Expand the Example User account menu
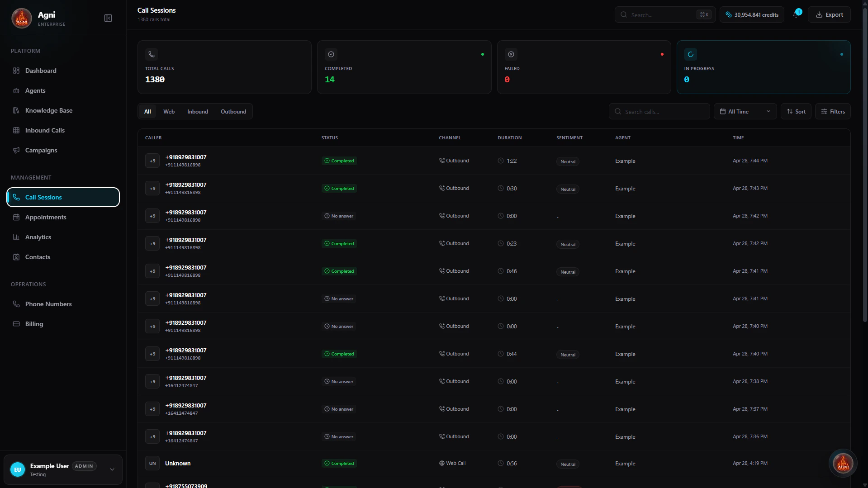Image resolution: width=868 pixels, height=488 pixels. click(x=112, y=469)
